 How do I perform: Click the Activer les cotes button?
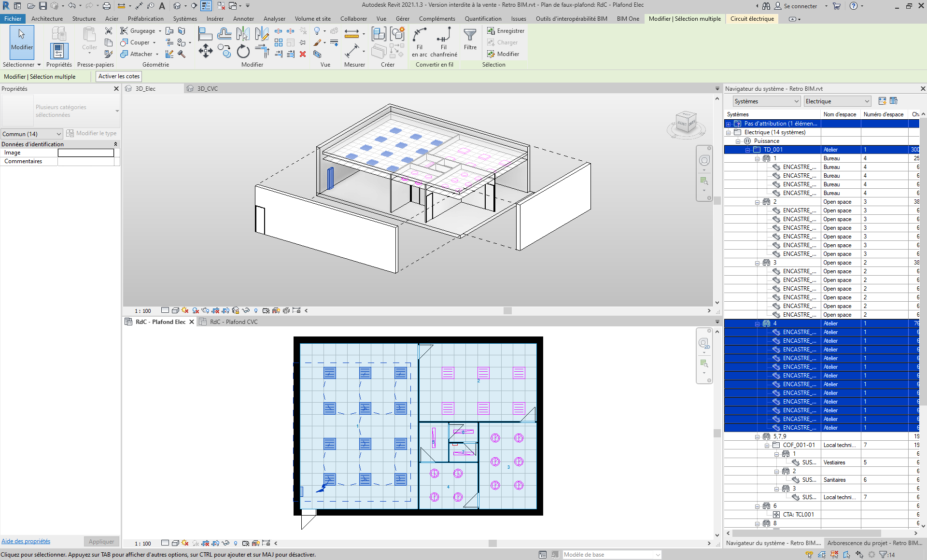(119, 76)
